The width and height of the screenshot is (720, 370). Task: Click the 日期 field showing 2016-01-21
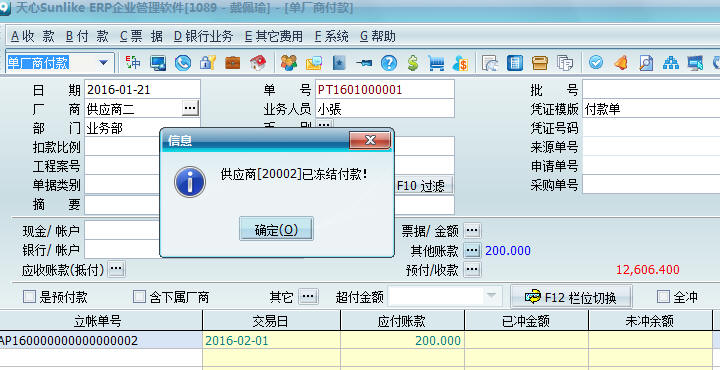(142, 90)
